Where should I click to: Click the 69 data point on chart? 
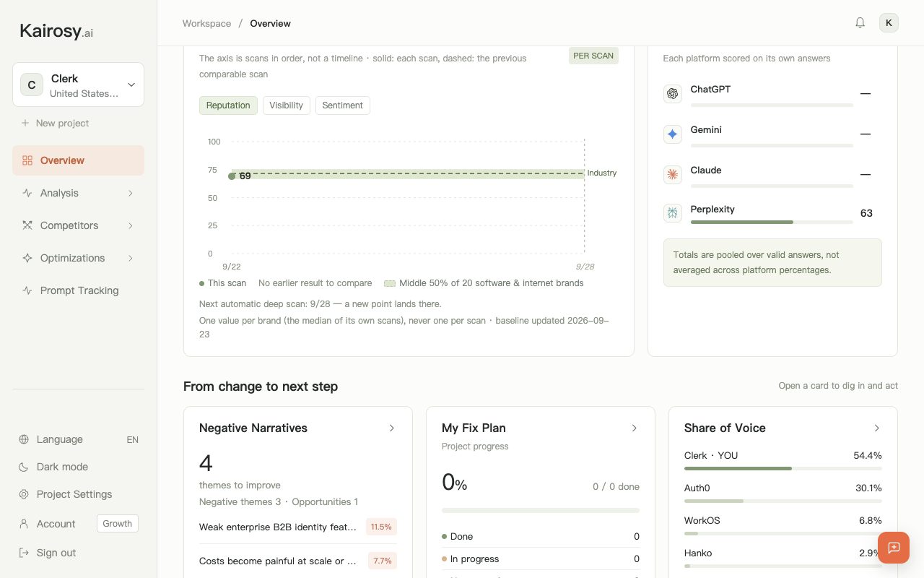click(232, 176)
